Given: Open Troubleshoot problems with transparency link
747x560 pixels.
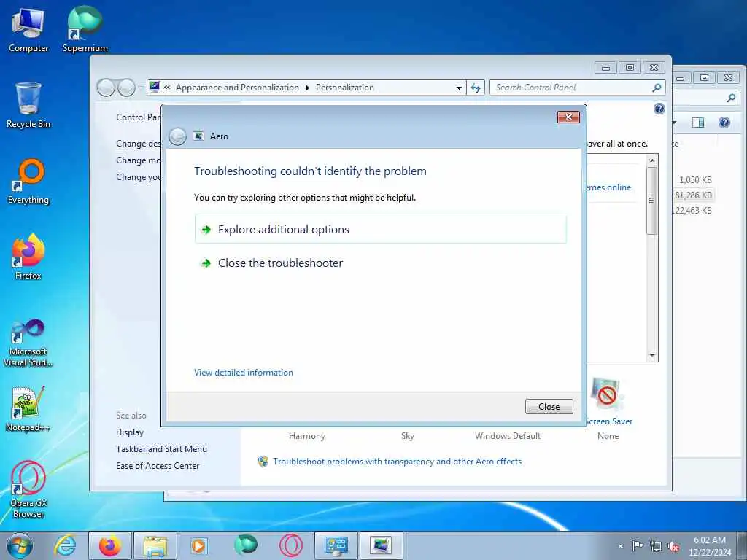Looking at the screenshot, I should point(397,462).
